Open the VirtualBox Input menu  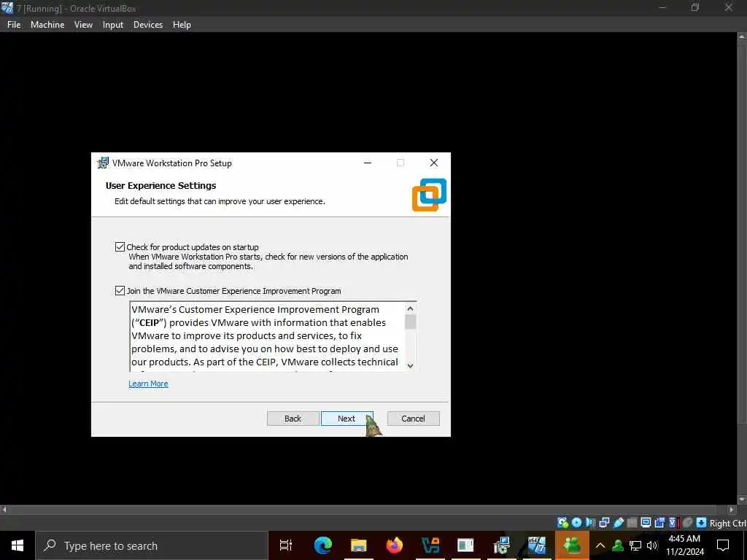113,25
